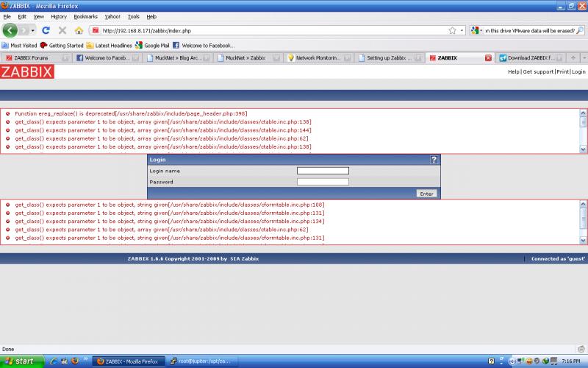This screenshot has width=588, height=368.
Task: Click the Stop loading button
Action: [62, 30]
